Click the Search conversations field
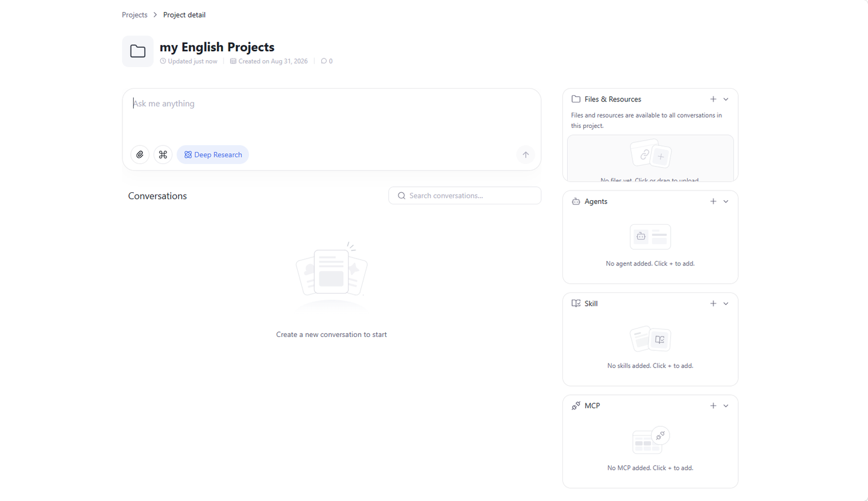 coord(465,195)
